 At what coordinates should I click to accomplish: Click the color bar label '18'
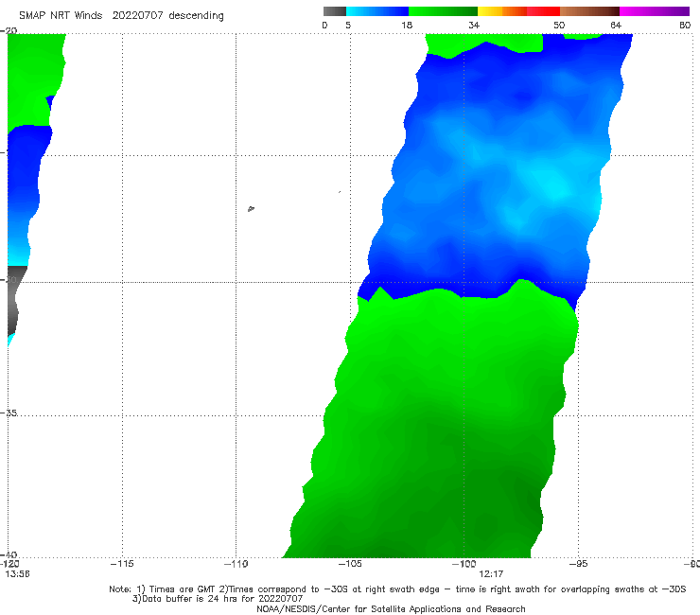coord(407,25)
